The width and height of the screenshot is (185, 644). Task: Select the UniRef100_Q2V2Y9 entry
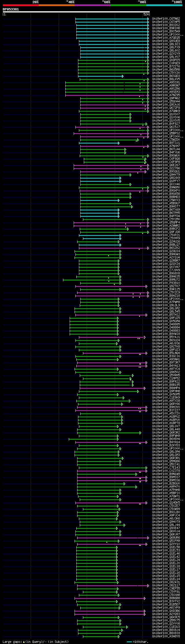click(166, 54)
